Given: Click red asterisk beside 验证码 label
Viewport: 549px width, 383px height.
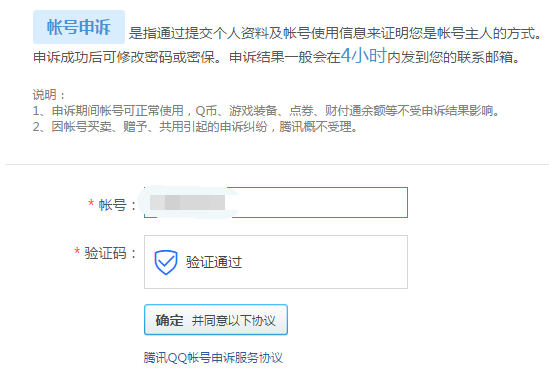Looking at the screenshot, I should point(77,251).
